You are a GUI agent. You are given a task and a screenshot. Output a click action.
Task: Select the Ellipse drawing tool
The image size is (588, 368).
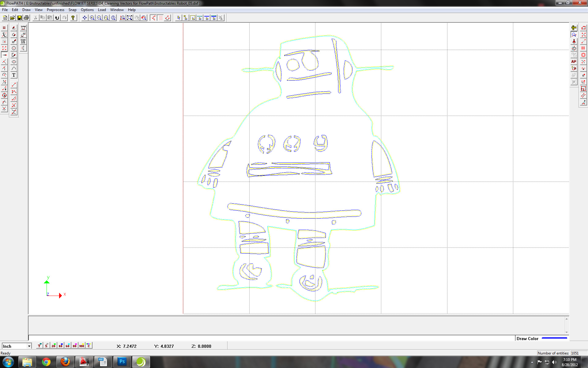click(x=14, y=62)
